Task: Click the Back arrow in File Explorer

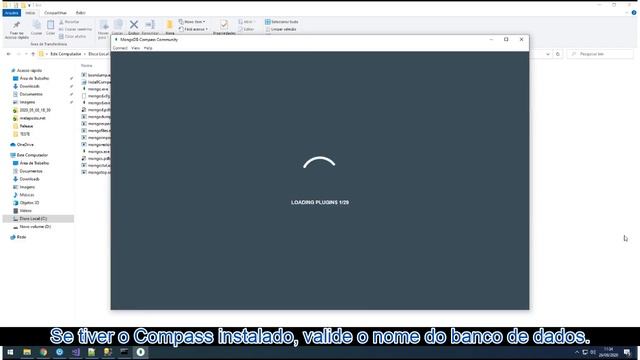Action: (9, 54)
